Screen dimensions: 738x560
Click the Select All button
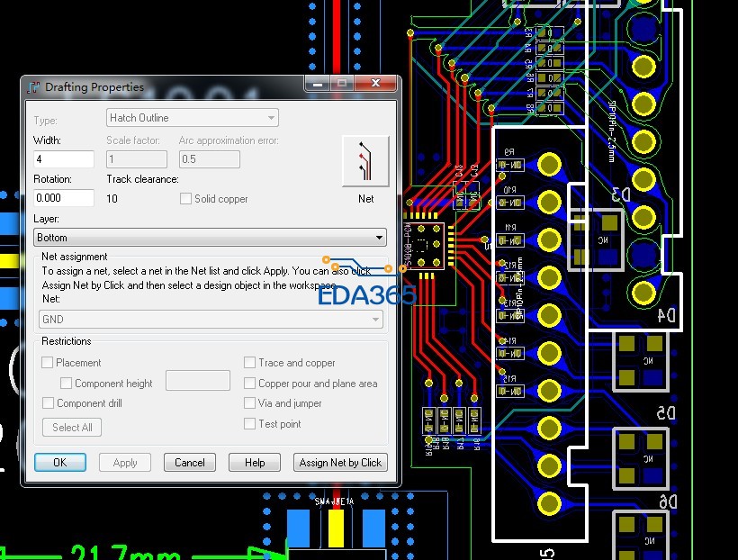72,427
